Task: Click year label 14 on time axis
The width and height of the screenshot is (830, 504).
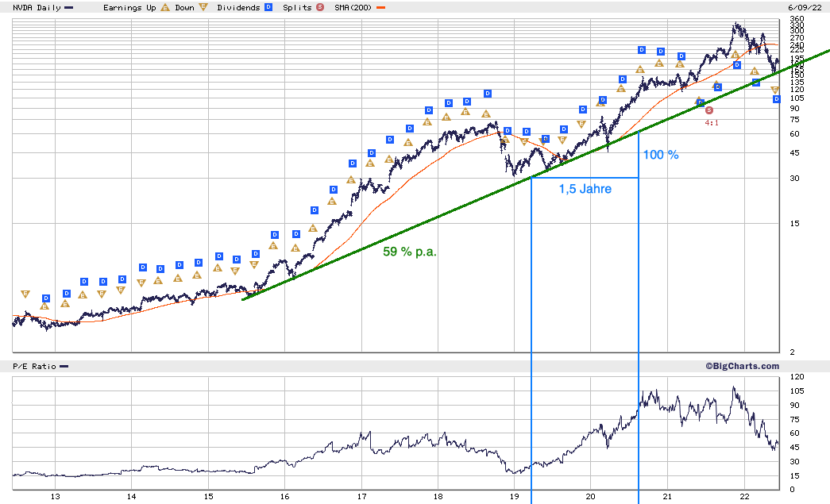Action: click(131, 496)
